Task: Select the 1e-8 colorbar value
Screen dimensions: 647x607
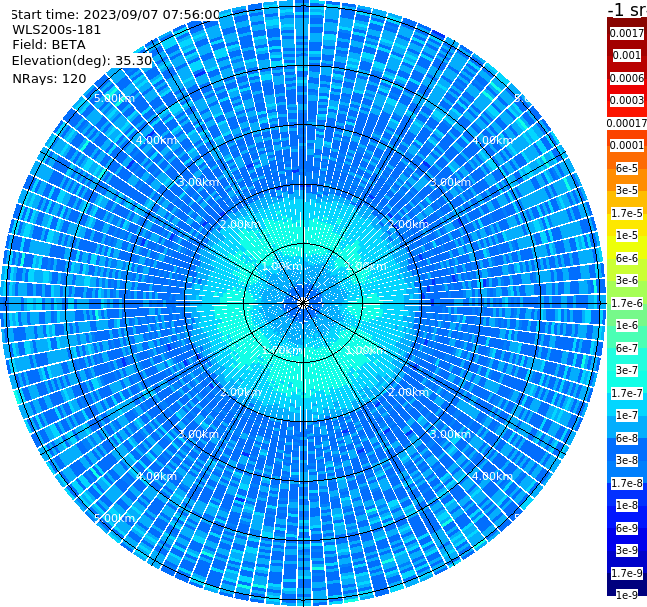Action: [x=627, y=505]
